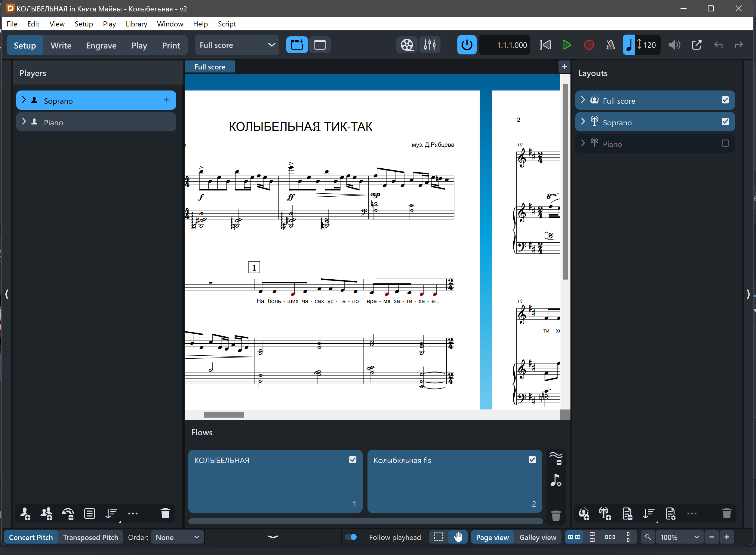Select Transposed Pitch button
Screen dimensions: 756x555
91,537
